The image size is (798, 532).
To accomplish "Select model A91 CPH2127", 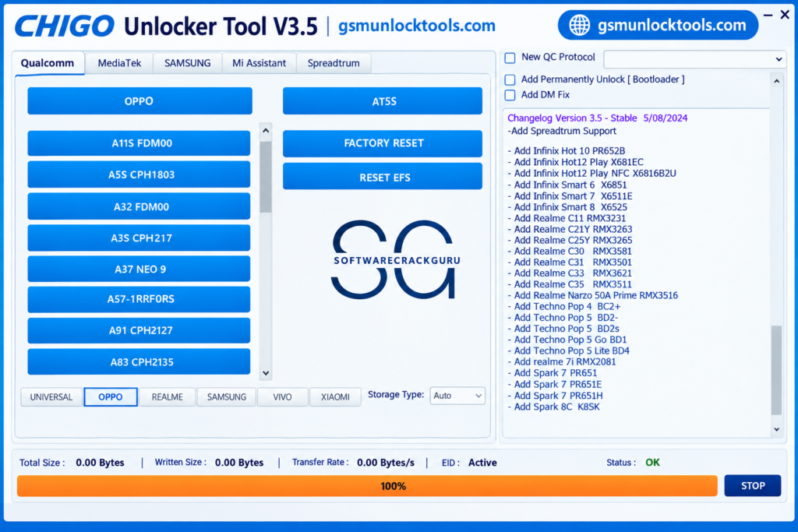I will 139,330.
